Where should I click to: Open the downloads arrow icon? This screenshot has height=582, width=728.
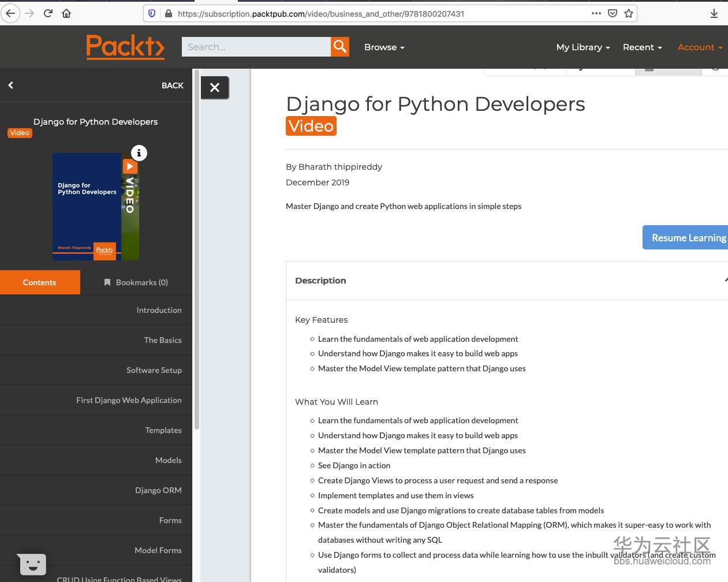[x=714, y=13]
